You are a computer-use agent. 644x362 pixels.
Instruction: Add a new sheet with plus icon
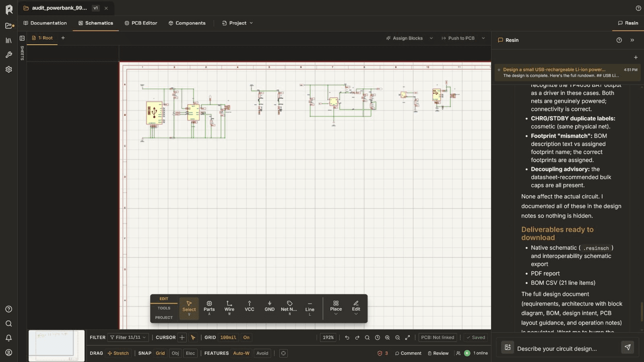click(x=63, y=38)
